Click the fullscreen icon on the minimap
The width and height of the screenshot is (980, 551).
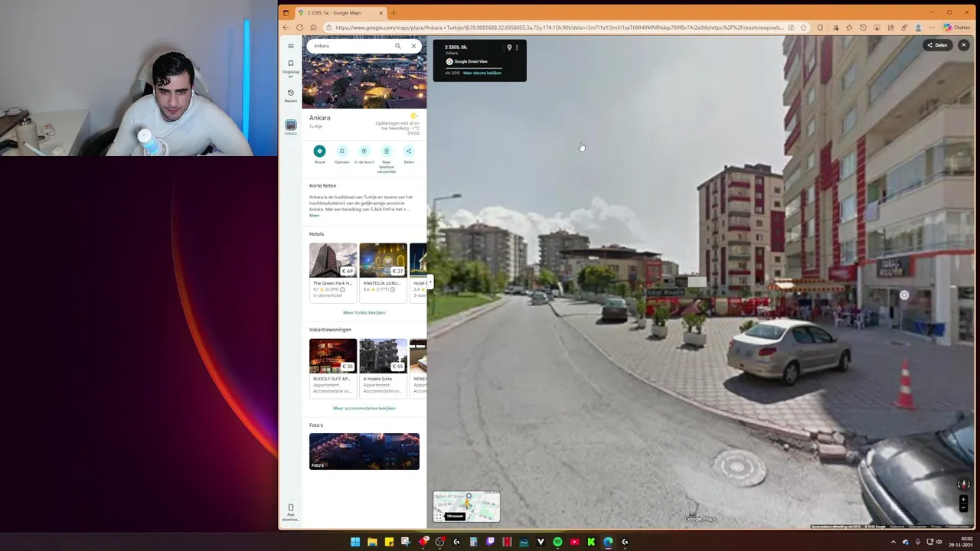(x=439, y=517)
